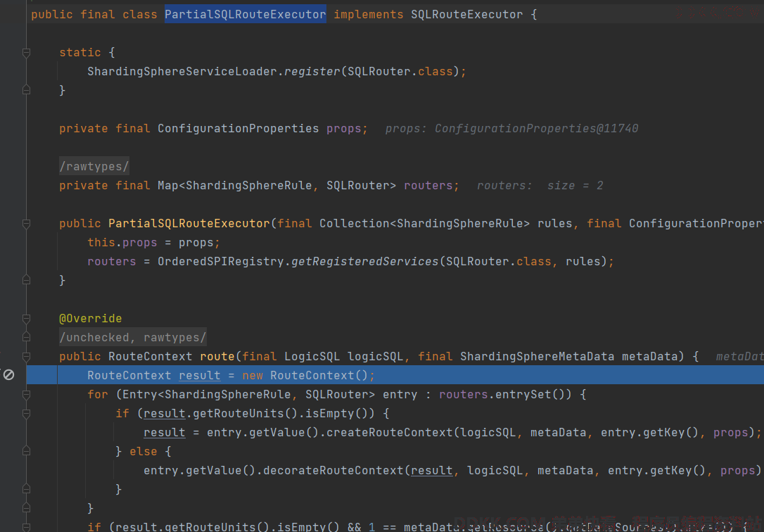The height and width of the screenshot is (532, 764).
Task: Toggle fold marker at else line
Action: coord(26,452)
